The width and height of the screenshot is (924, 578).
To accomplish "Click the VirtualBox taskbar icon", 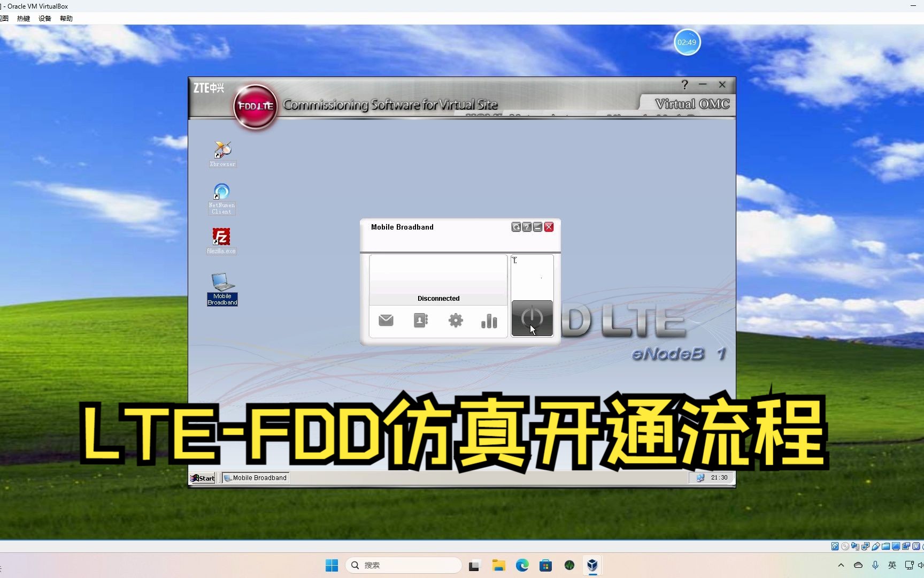I will click(x=592, y=565).
